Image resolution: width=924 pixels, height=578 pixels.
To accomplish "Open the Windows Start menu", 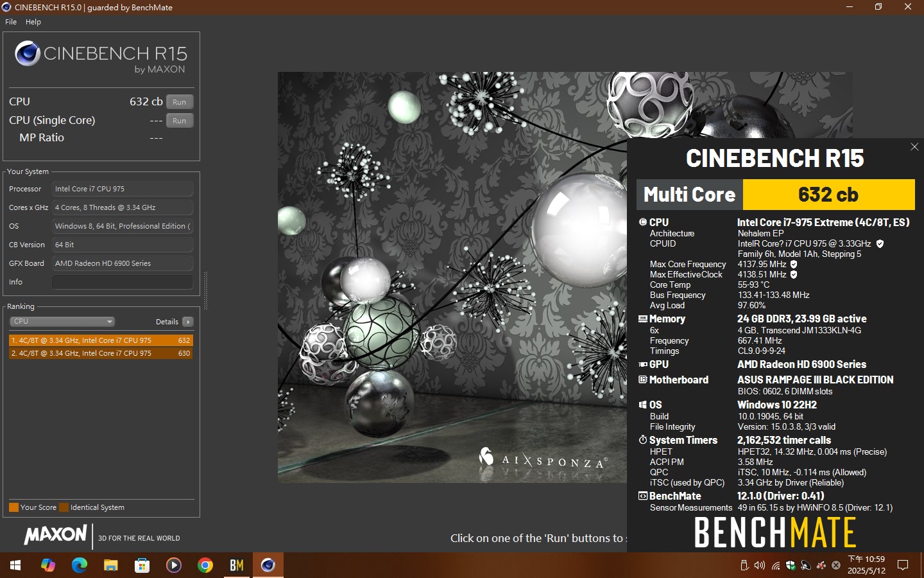I will 15,565.
